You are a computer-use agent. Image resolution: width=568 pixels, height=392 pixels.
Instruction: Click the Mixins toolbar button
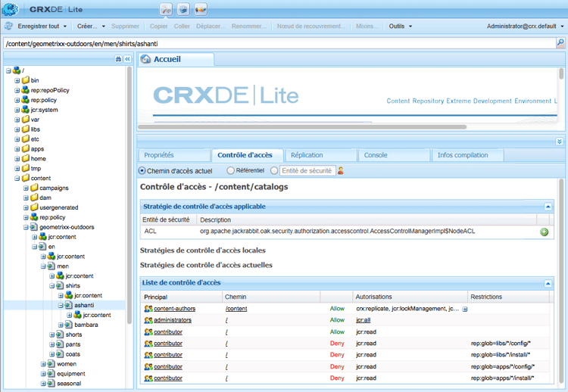click(367, 26)
